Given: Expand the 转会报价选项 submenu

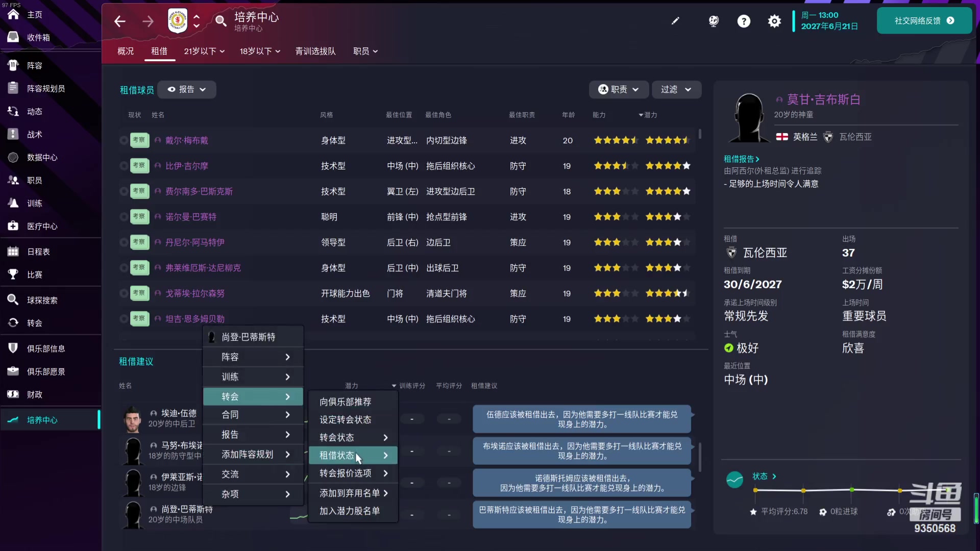Looking at the screenshot, I should [x=353, y=473].
